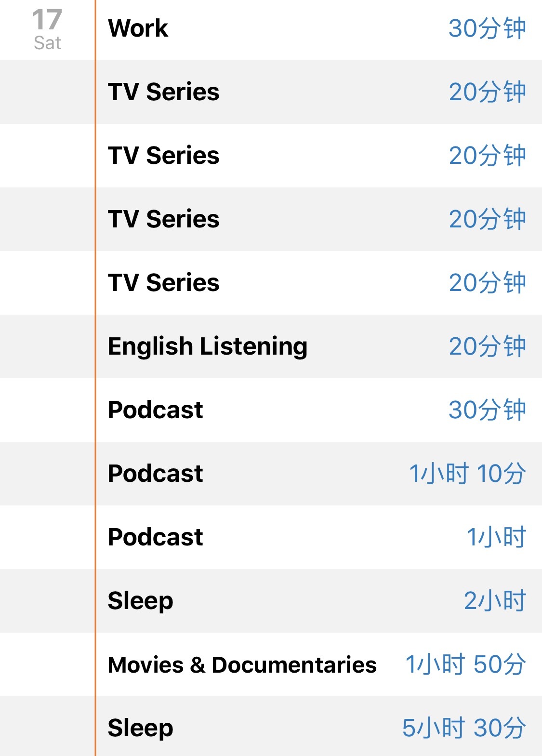The height and width of the screenshot is (756, 542).
Task: Open the Podcast entry lasting 30分钟
Action: point(319,410)
